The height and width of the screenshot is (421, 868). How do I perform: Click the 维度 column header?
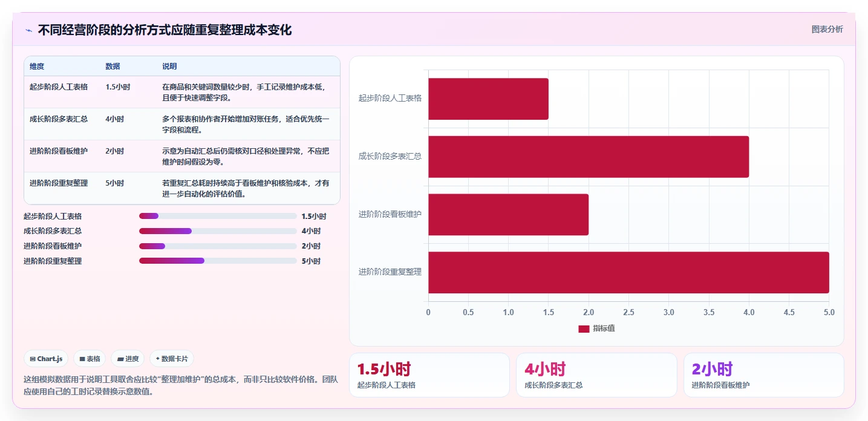(x=37, y=67)
